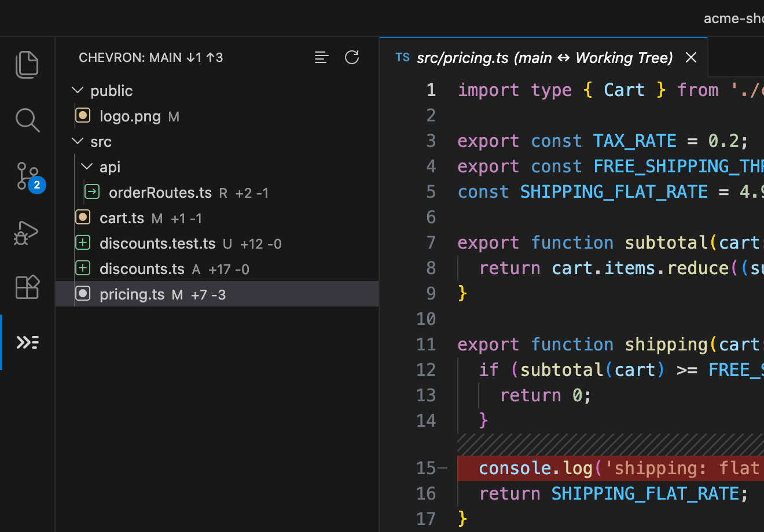
Task: Open discounts.ts added file
Action: pyautogui.click(x=218, y=269)
